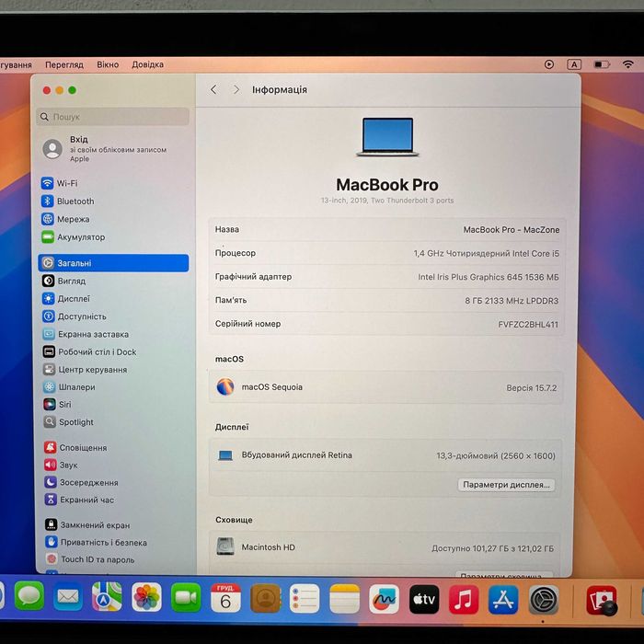Click the Назва computer name row
Viewport: 644px width, 644px height.
coord(386,230)
